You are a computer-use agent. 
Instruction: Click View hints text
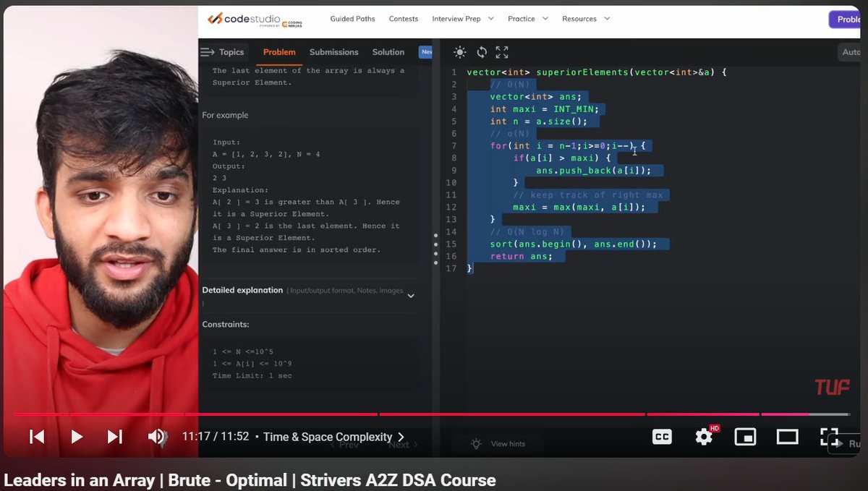pos(508,444)
